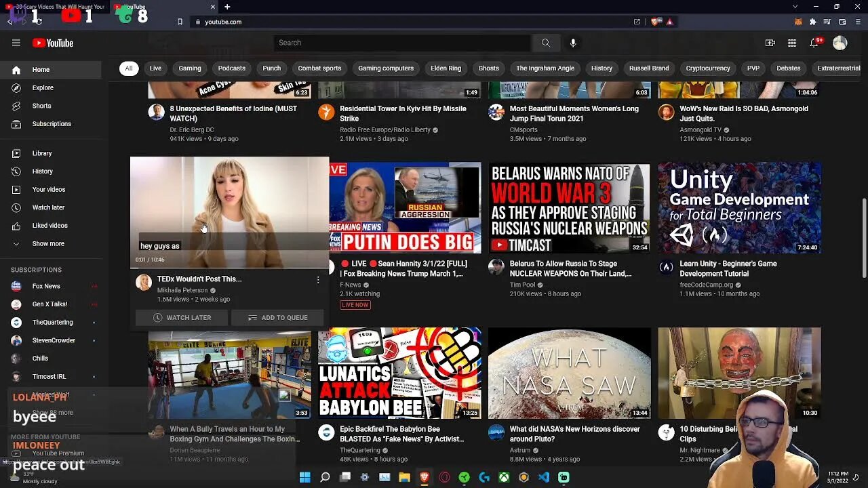Open a new browser tab
This screenshot has height=488, width=868.
(227, 7)
